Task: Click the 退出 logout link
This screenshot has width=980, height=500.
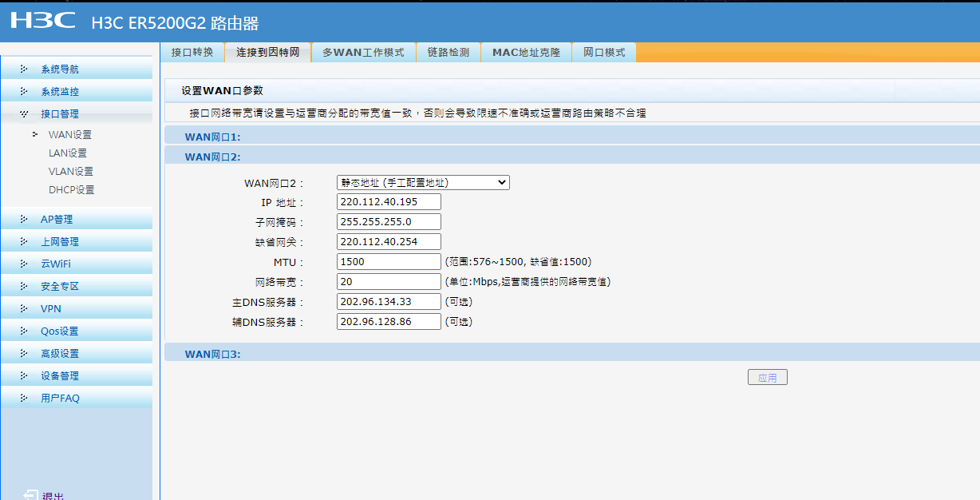Action: (53, 495)
